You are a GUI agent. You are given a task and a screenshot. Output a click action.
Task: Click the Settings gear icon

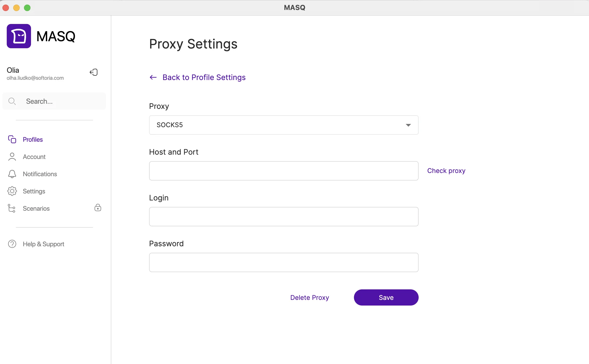(12, 191)
